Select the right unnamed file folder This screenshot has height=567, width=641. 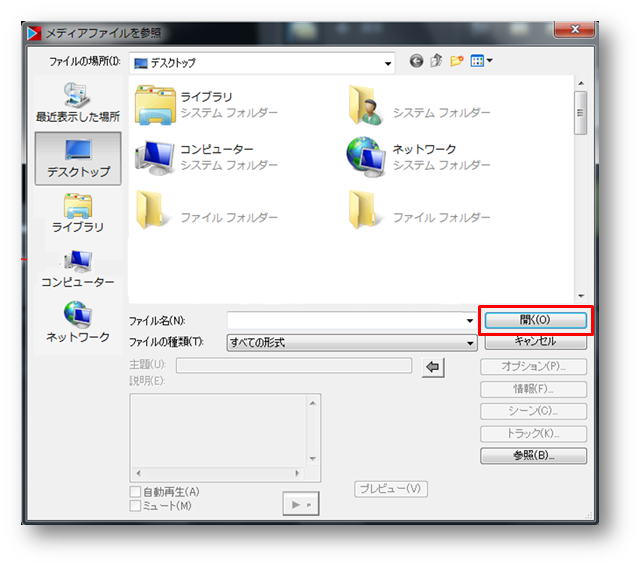coord(419,209)
